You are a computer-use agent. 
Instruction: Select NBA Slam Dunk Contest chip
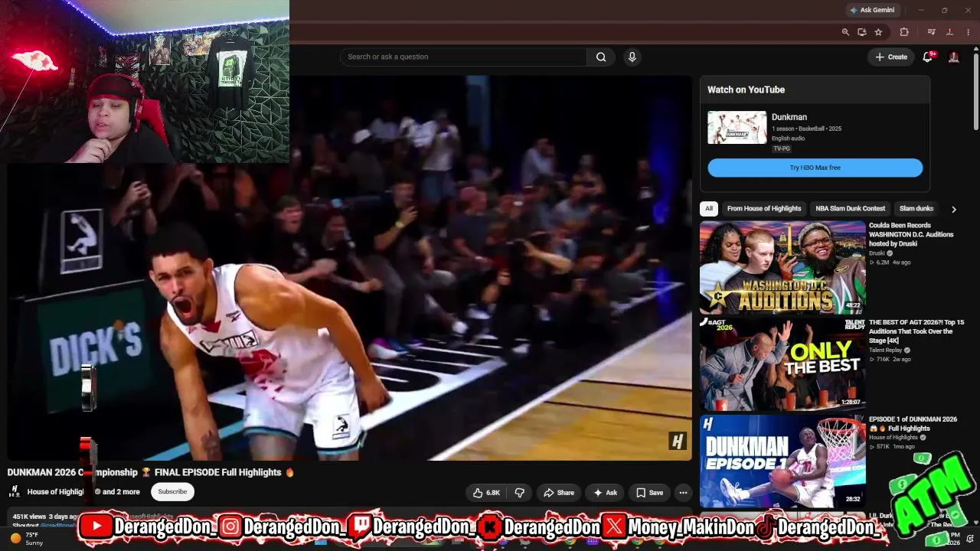click(850, 208)
